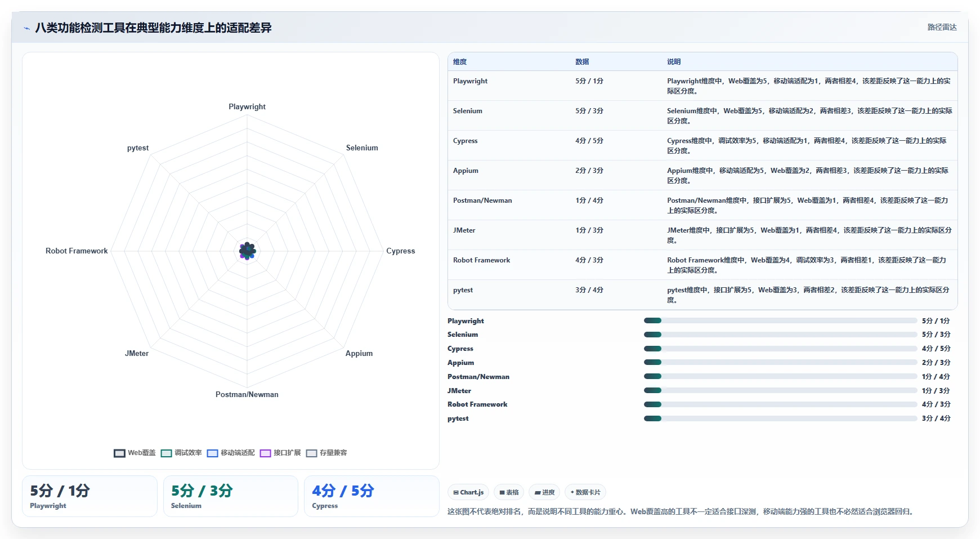This screenshot has width=980, height=539.
Task: Click 2分 / 3分 cell in Appium table row
Action: coord(589,171)
